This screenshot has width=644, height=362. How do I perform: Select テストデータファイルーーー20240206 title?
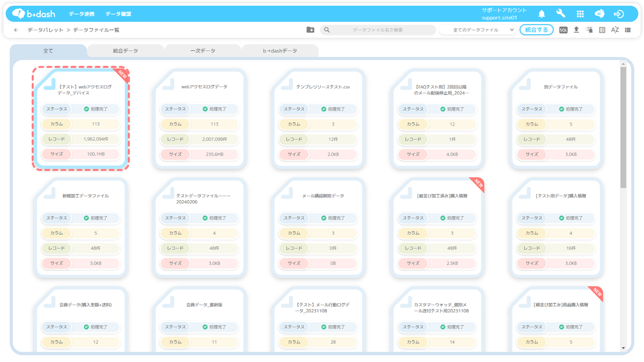(203, 199)
